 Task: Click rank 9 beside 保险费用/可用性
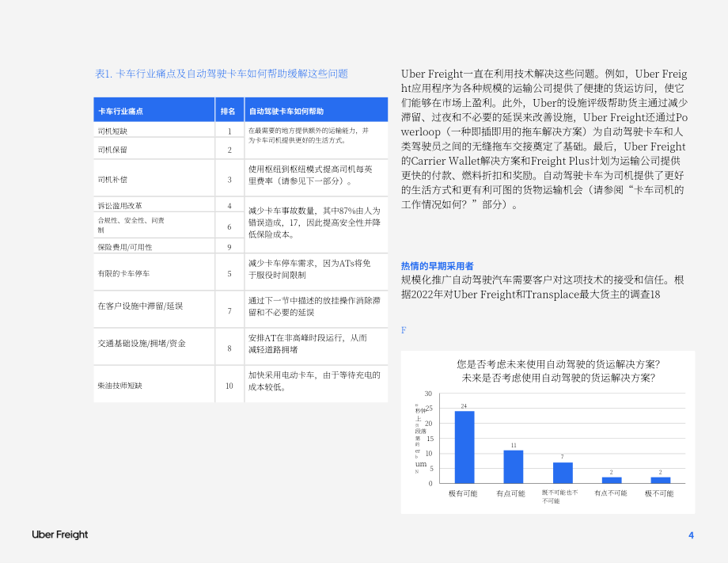pyautogui.click(x=229, y=247)
